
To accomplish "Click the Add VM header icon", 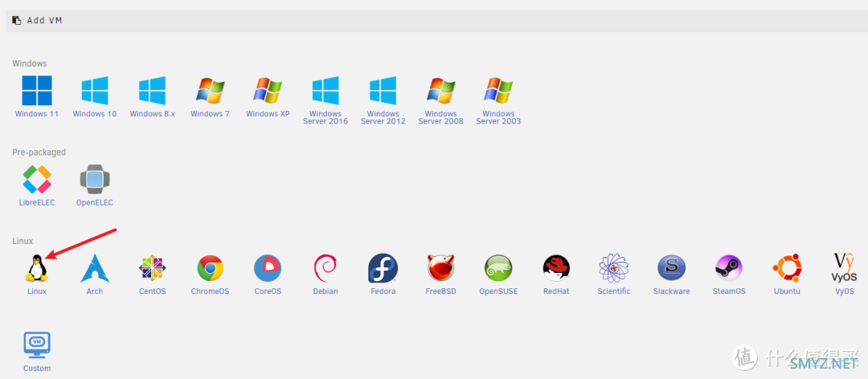I will coord(17,20).
